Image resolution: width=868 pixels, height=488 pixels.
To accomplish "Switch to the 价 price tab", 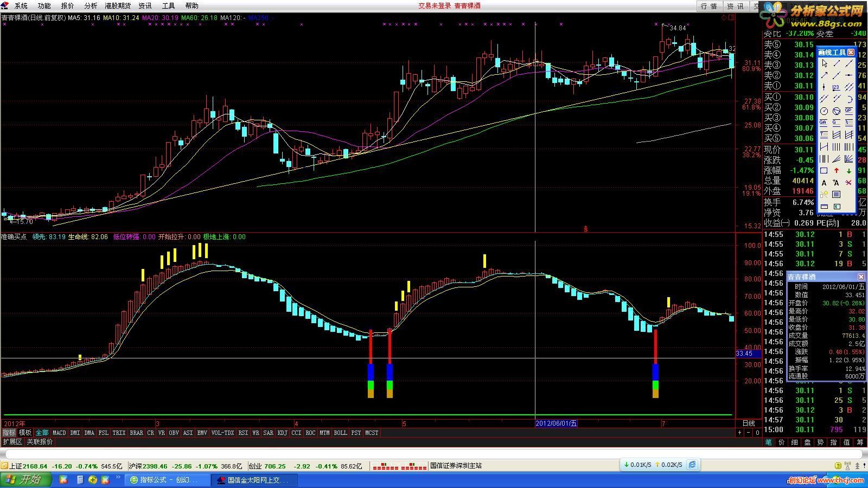I will 781,442.
